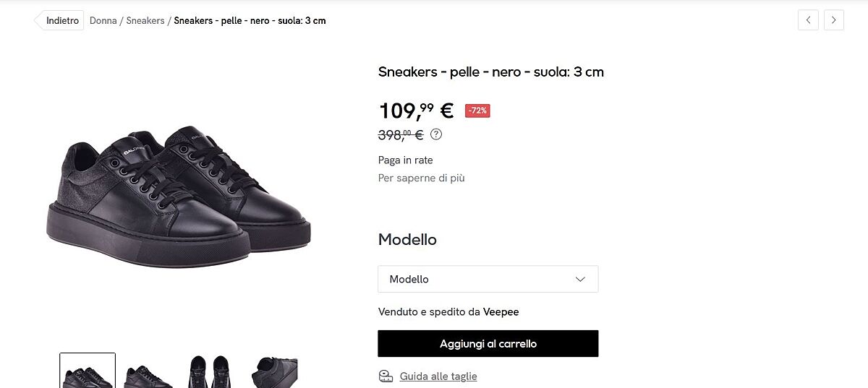This screenshot has width=868, height=388.
Task: Go to the previous product arrow
Action: pyautogui.click(x=808, y=20)
